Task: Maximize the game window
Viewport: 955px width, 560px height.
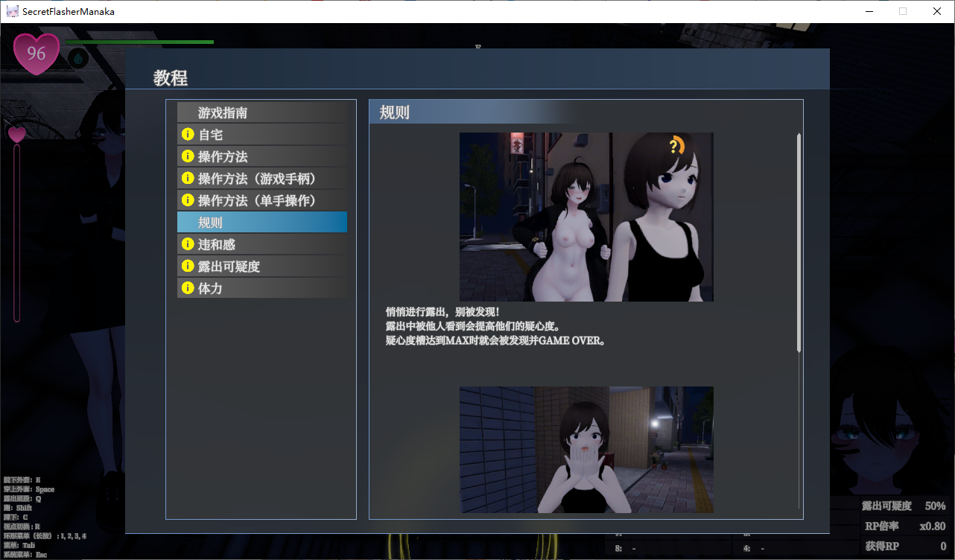Action: pos(903,11)
